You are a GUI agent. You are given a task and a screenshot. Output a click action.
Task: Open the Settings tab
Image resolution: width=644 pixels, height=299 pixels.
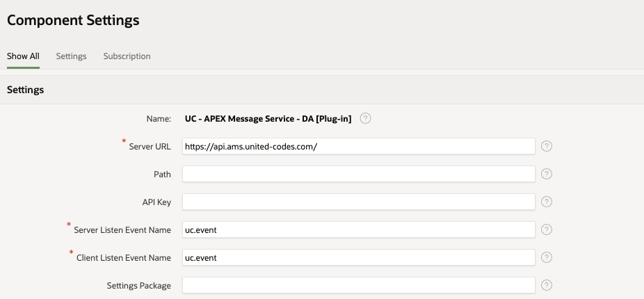point(71,56)
